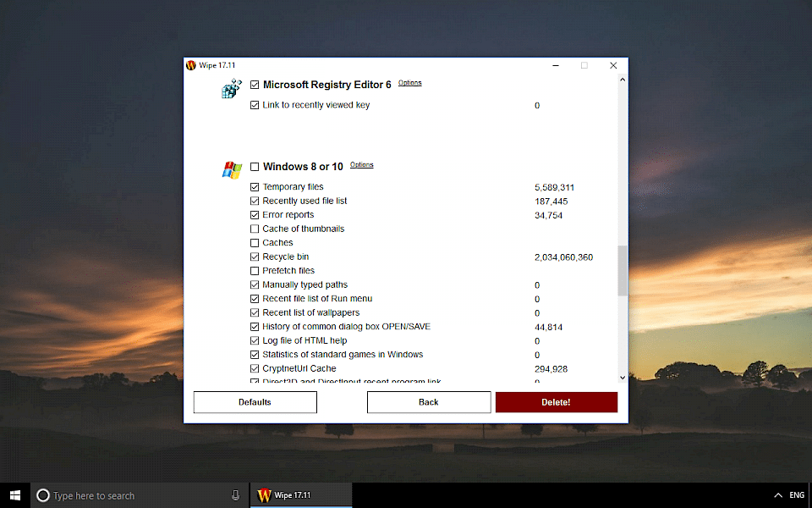Check the Windows 8 or 10 group box
Image resolution: width=812 pixels, height=508 pixels.
point(255,167)
